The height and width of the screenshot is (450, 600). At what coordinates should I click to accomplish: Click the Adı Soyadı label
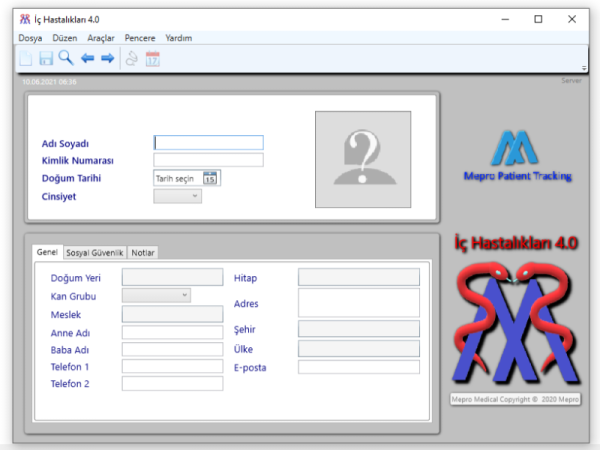[x=65, y=144]
